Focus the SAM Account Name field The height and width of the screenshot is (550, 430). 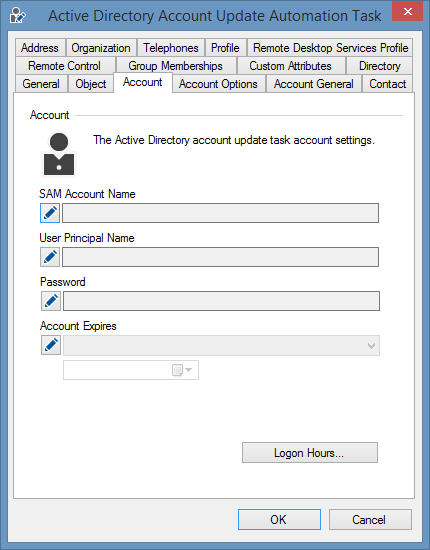220,213
